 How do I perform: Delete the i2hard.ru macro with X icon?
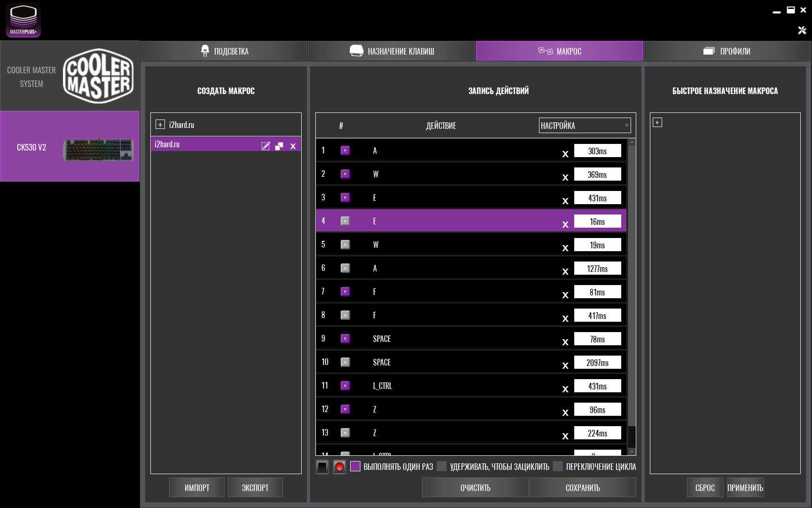(x=293, y=146)
